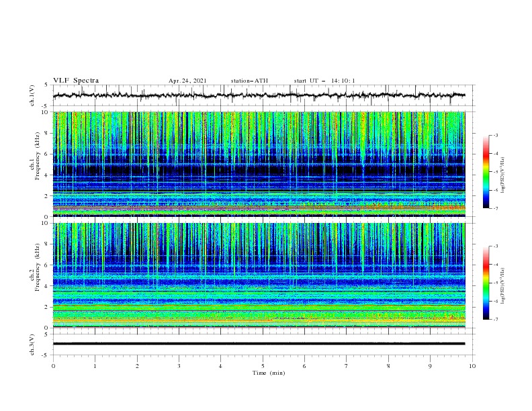Click time axis tick label '0'

[x=53, y=366]
